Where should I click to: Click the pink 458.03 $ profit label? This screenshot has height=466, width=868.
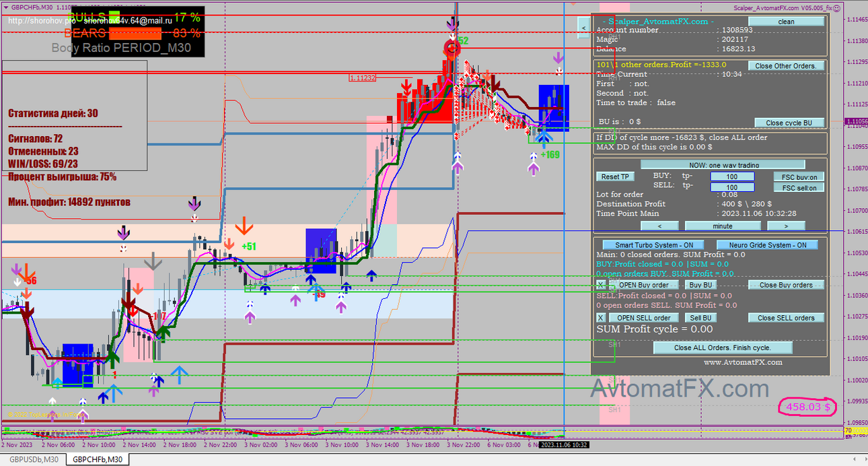pos(807,406)
